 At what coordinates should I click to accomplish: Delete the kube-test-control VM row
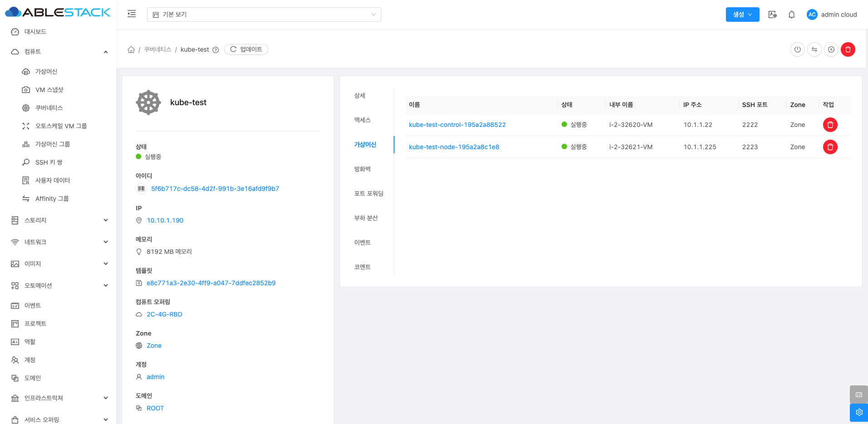[x=830, y=125]
